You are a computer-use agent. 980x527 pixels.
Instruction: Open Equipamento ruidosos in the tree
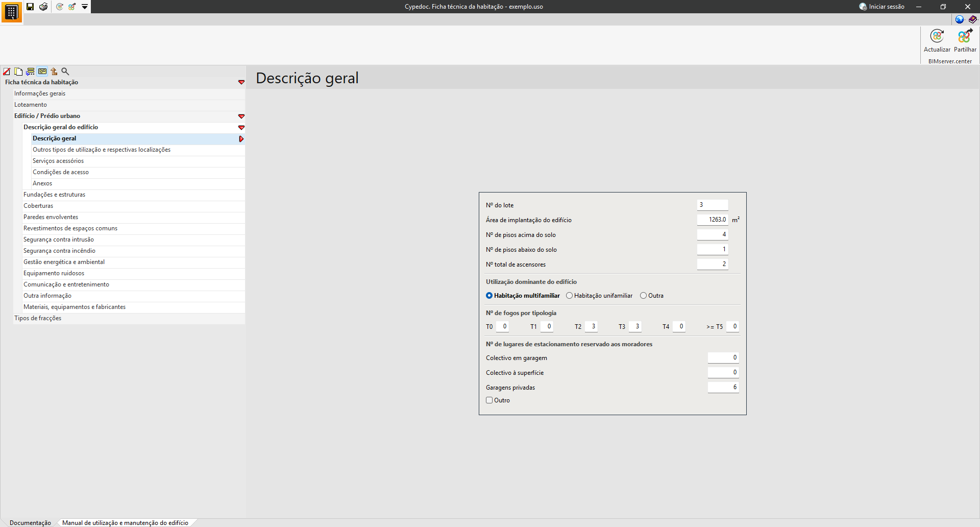[x=134, y=273]
